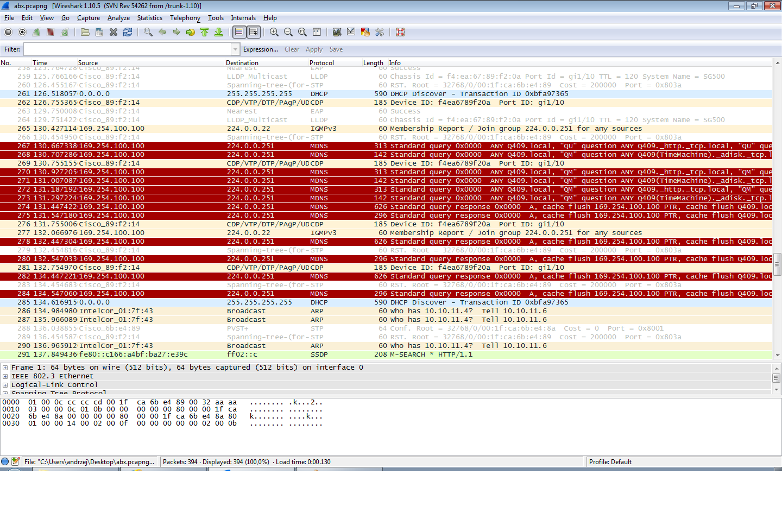The width and height of the screenshot is (782, 532).
Task: Open the Capture menu
Action: click(x=89, y=18)
